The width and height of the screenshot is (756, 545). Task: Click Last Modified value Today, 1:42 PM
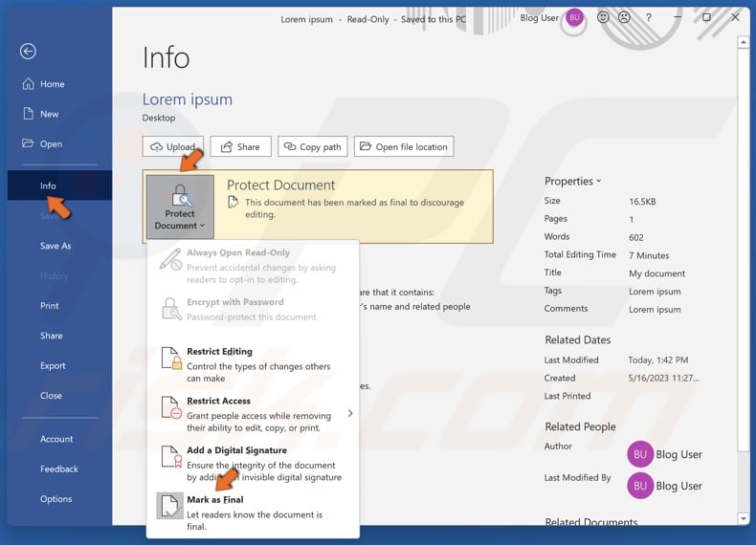[658, 360]
